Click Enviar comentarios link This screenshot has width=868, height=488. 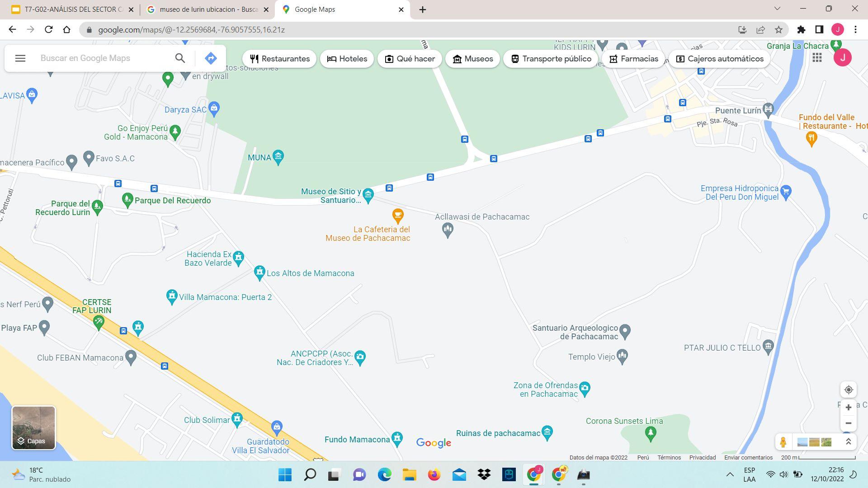[x=748, y=457]
